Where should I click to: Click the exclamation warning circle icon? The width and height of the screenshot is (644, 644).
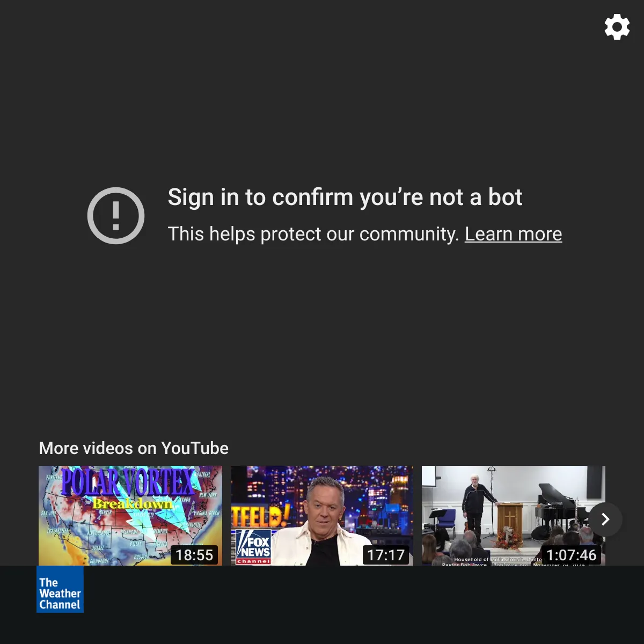pyautogui.click(x=116, y=216)
